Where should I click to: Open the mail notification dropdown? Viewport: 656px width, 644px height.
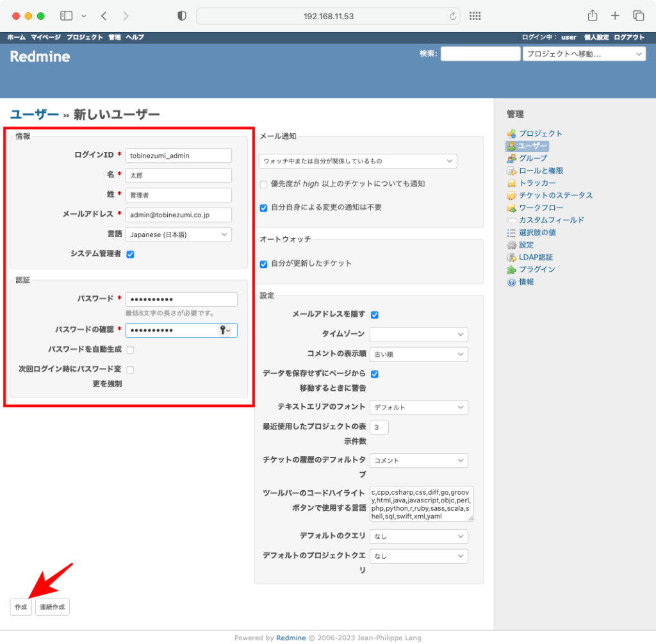pos(357,161)
